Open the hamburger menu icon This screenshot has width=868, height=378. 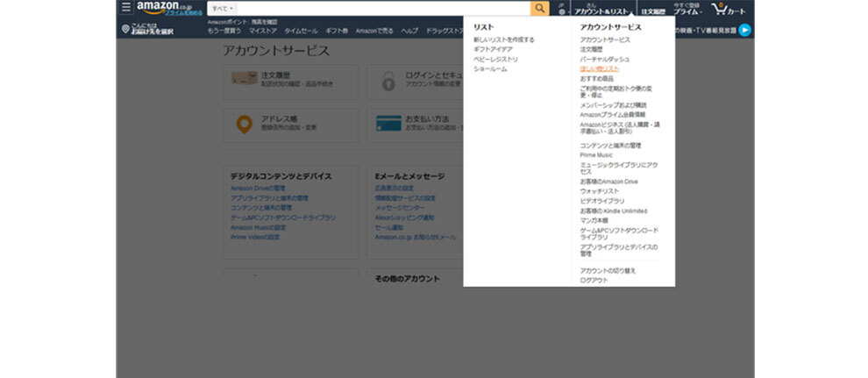click(126, 7)
